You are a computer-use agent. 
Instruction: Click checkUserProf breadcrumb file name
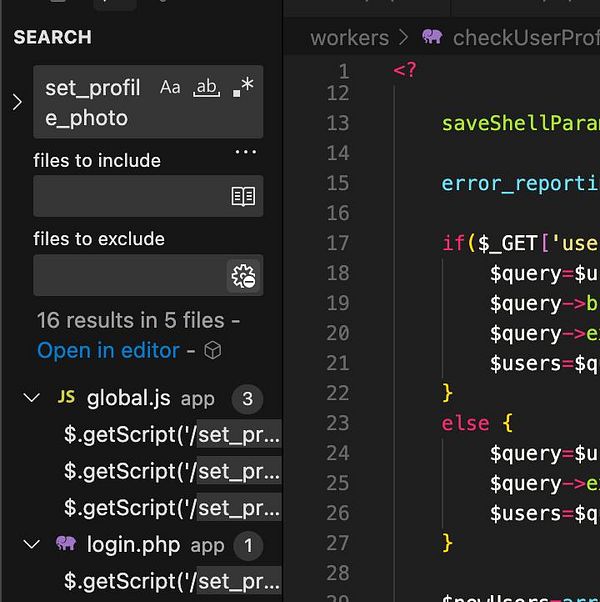pyautogui.click(x=526, y=38)
